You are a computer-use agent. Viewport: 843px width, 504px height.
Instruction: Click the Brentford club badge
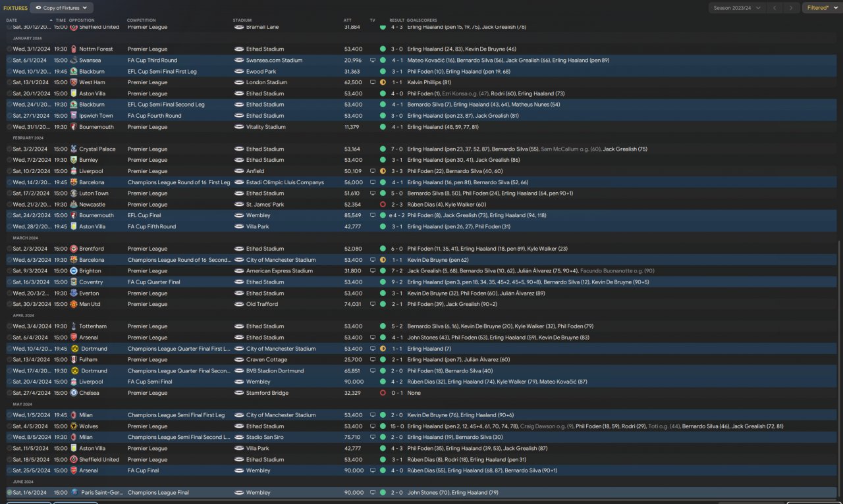pyautogui.click(x=74, y=249)
